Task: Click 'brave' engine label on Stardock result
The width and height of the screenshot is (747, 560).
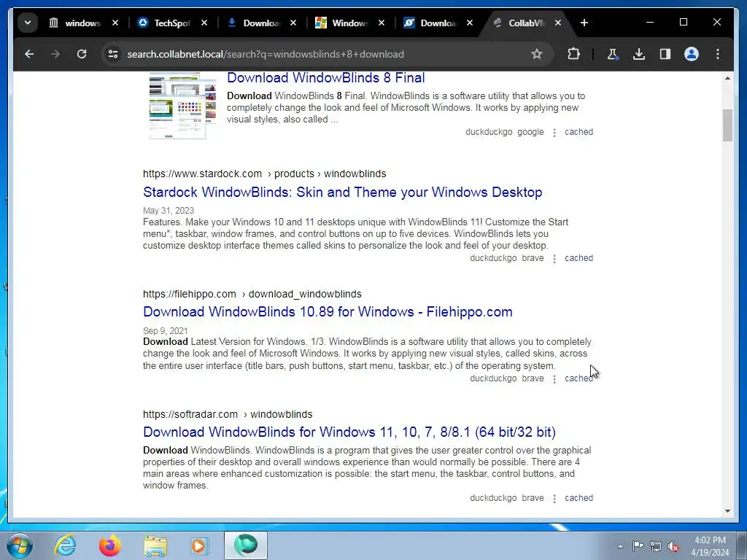Action: tap(533, 258)
